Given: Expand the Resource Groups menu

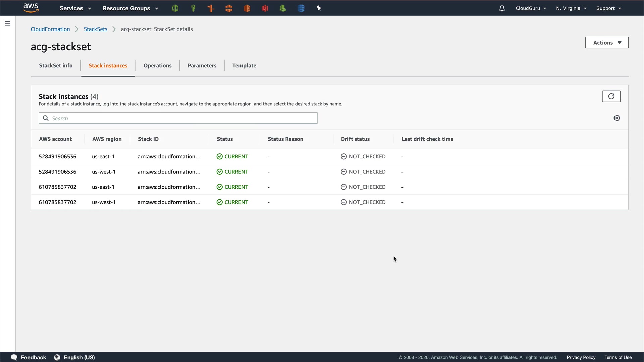Looking at the screenshot, I should (x=130, y=8).
